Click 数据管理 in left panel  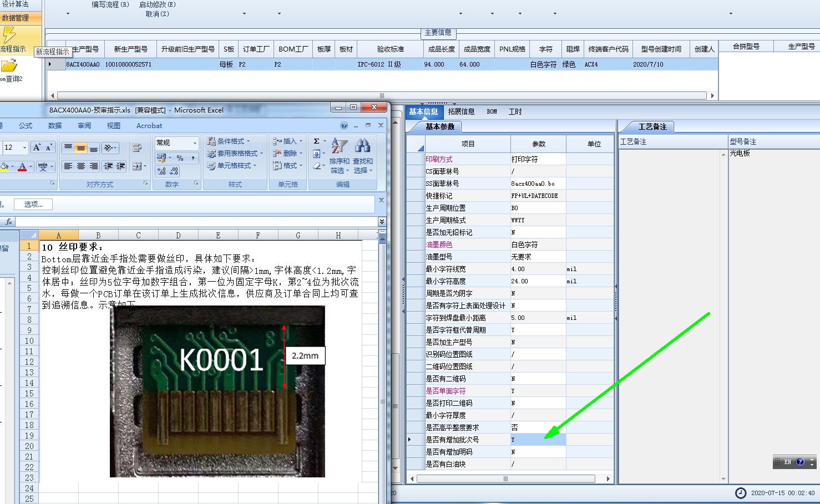21,18
